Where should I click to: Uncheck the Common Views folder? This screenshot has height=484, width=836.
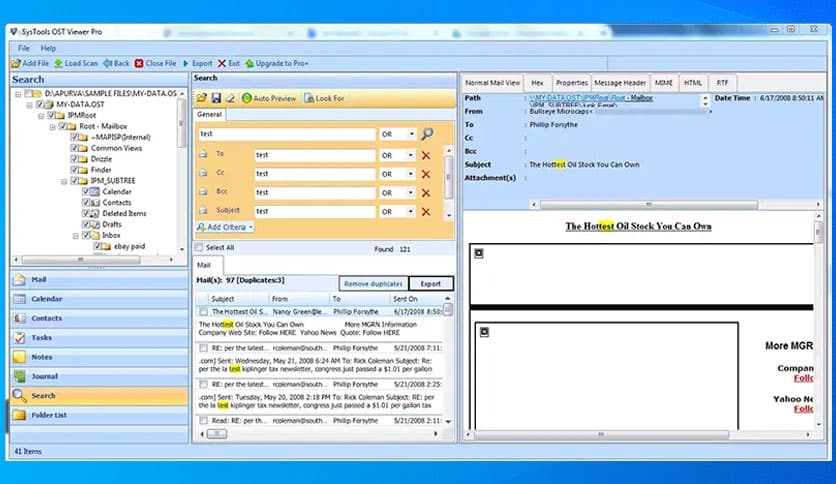point(75,148)
